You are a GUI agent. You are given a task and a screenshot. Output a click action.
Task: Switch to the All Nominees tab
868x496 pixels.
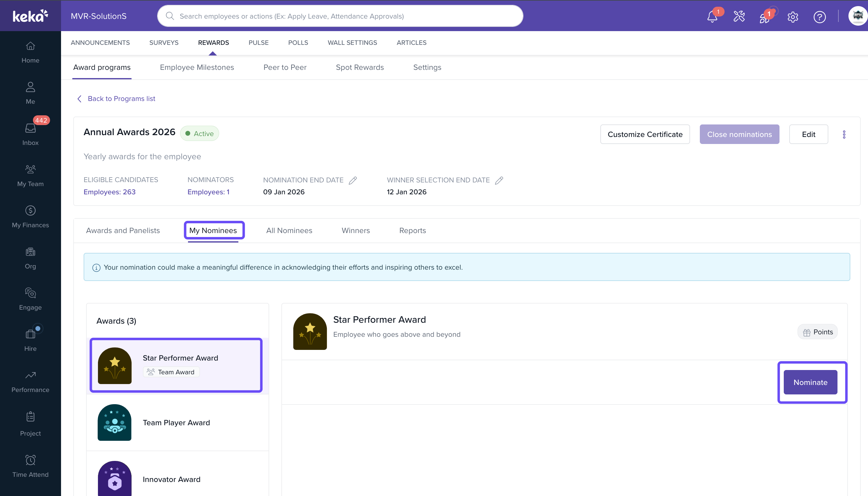click(289, 230)
